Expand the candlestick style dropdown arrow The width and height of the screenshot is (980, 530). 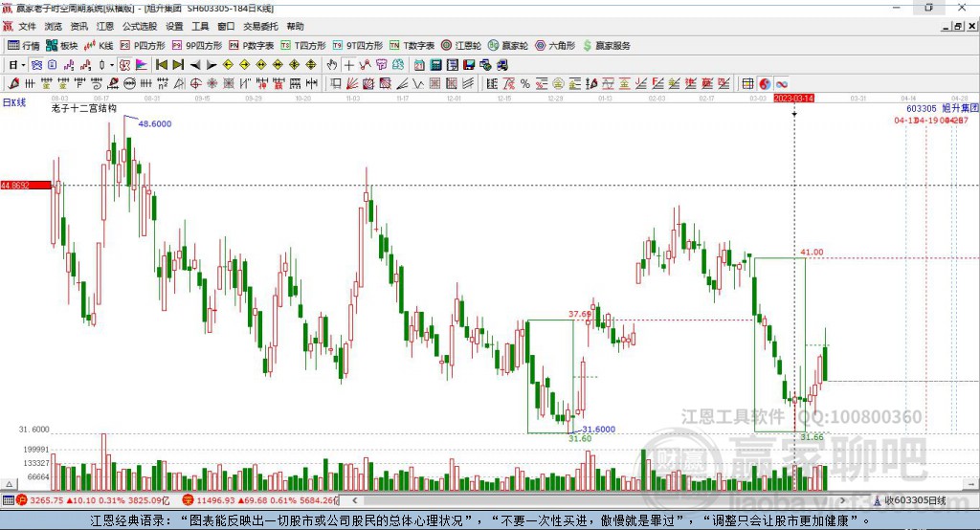click(x=112, y=65)
